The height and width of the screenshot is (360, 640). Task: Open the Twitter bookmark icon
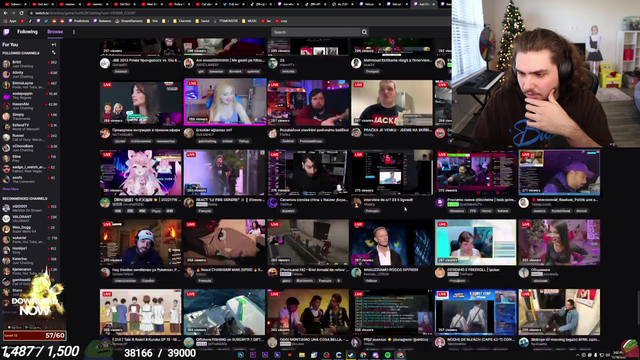pos(46,21)
